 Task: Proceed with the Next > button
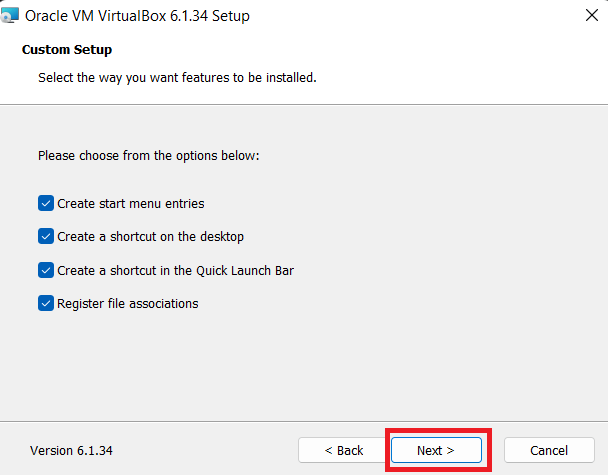pyautogui.click(x=436, y=450)
